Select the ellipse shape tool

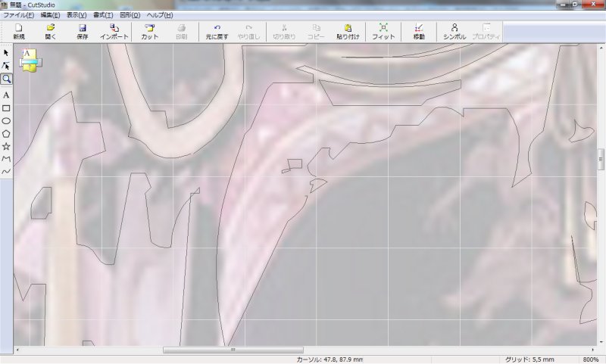pyautogui.click(x=6, y=121)
